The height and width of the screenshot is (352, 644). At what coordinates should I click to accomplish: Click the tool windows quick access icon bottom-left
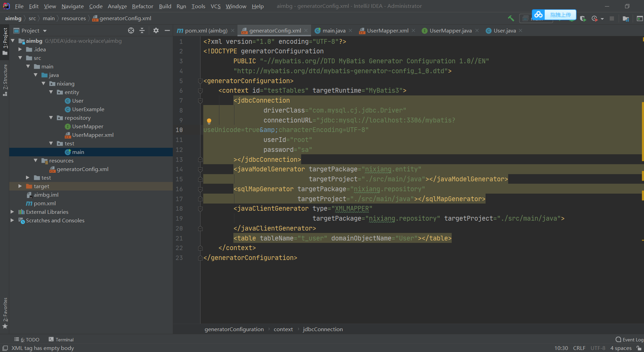(5, 348)
